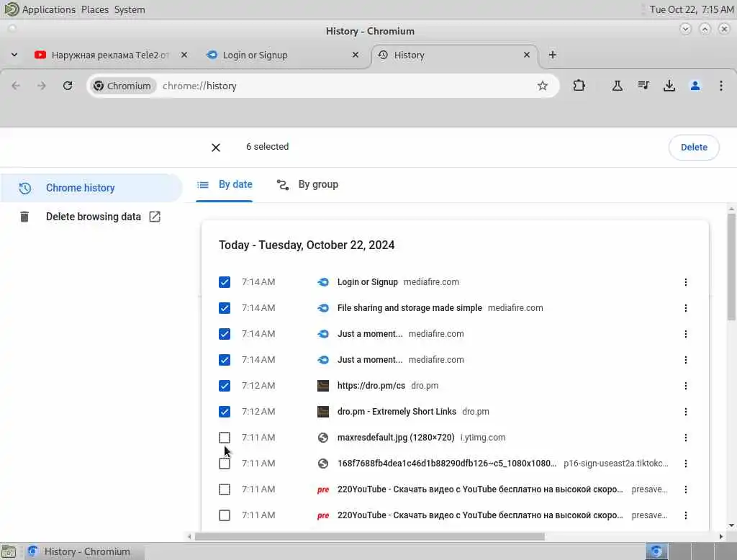Open actions menu for dro.pm Extremely Short Links

(x=686, y=412)
